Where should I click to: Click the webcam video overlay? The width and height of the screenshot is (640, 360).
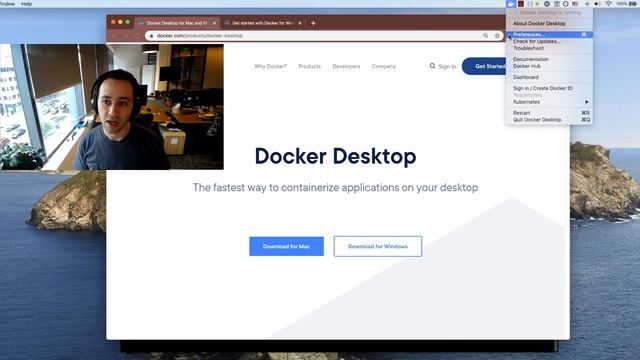[112, 107]
